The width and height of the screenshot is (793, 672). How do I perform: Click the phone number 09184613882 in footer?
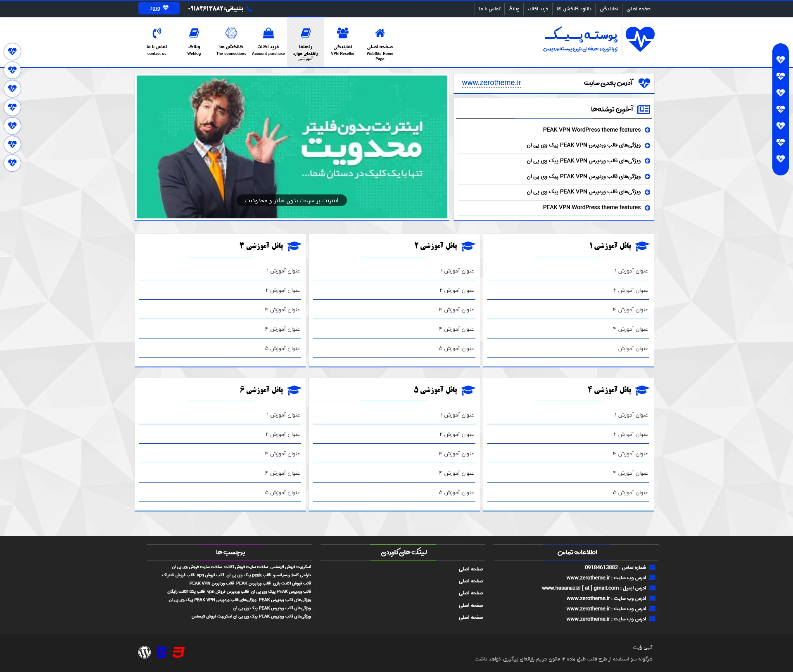tap(601, 567)
